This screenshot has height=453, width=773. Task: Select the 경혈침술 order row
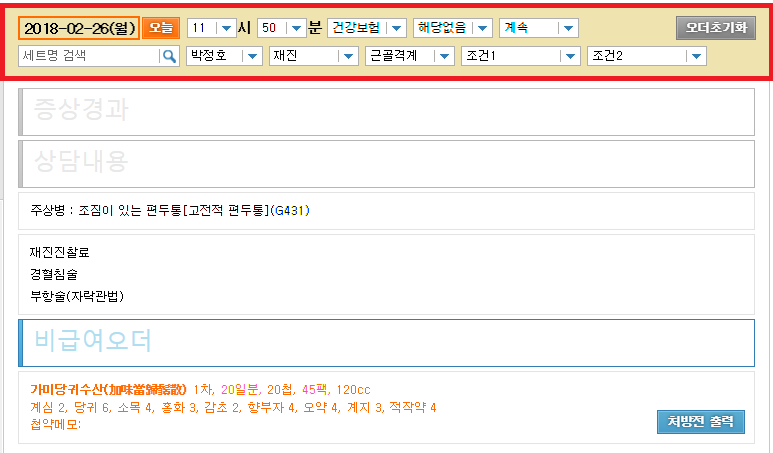coord(54,274)
